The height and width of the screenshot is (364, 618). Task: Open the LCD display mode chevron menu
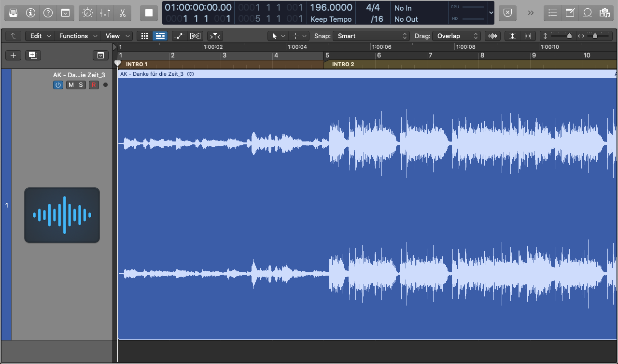491,13
